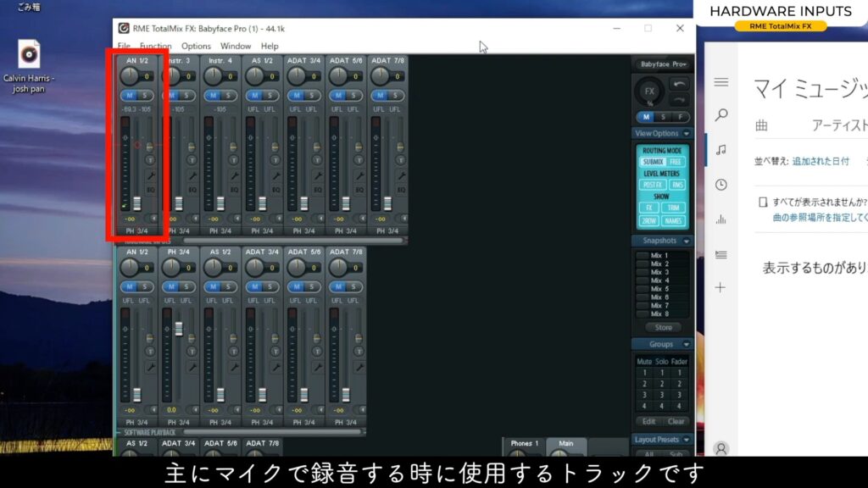
Task: Click the Undo arrow in TotalMix control strip
Action: pyautogui.click(x=679, y=84)
